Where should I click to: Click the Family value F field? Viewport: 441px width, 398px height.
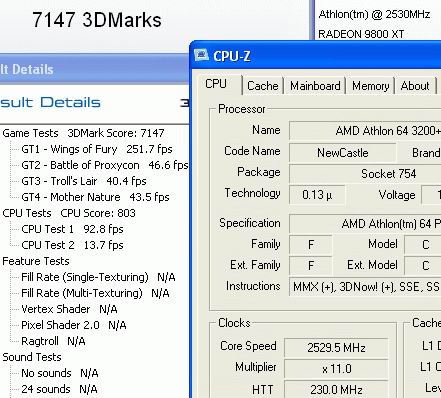311,245
